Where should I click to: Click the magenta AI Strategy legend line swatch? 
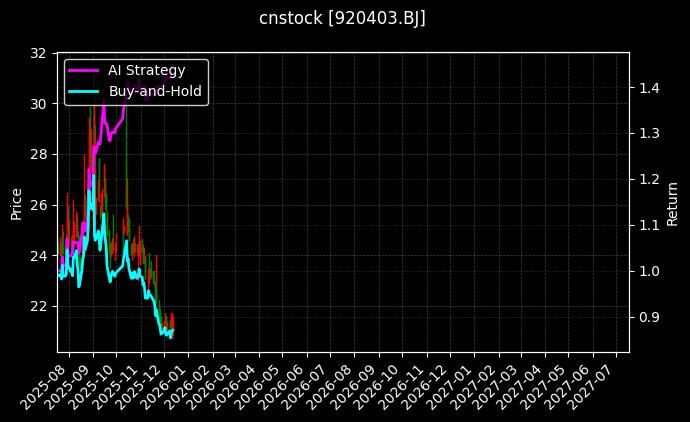[x=84, y=70]
